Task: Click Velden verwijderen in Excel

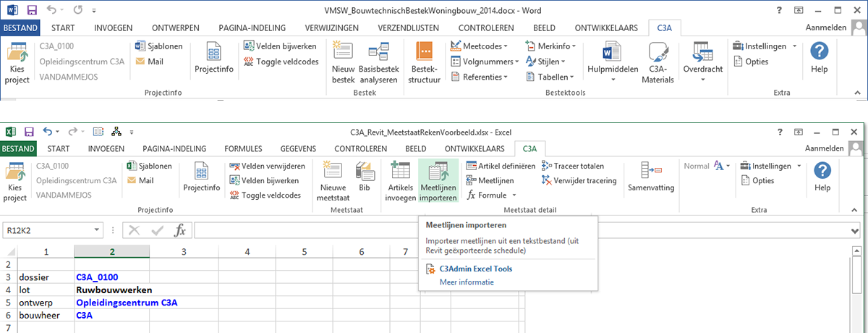Action: pyautogui.click(x=268, y=166)
